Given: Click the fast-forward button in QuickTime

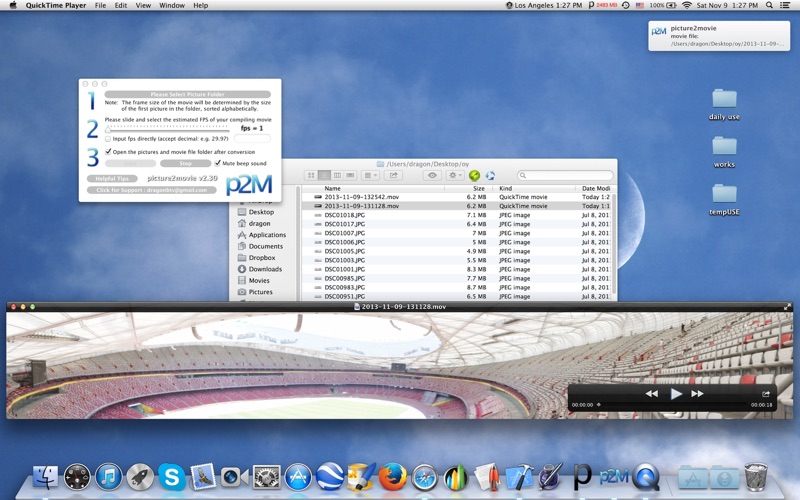Looking at the screenshot, I should [697, 393].
